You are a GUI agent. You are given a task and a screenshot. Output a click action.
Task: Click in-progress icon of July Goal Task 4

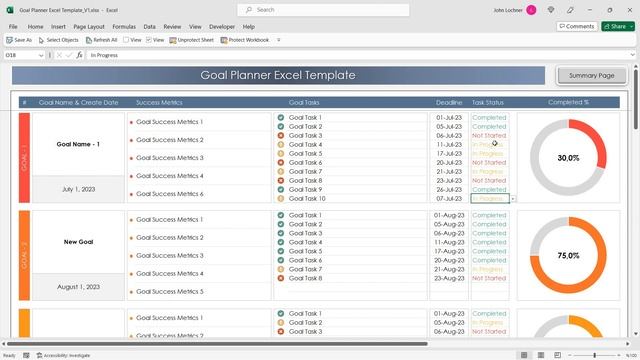[281, 144]
